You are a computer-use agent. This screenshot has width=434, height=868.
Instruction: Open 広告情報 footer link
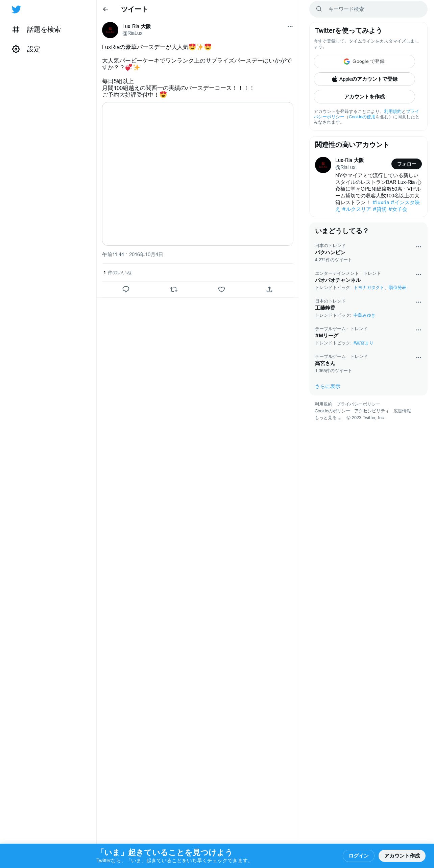click(x=402, y=411)
